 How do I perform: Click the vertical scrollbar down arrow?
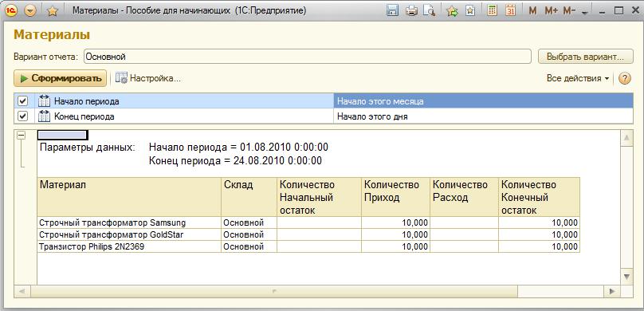626,276
